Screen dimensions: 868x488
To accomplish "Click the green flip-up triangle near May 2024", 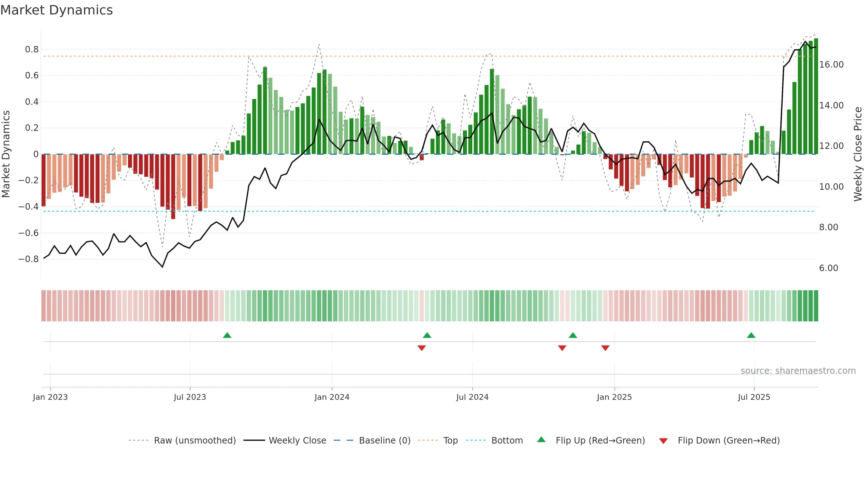I will 427,335.
